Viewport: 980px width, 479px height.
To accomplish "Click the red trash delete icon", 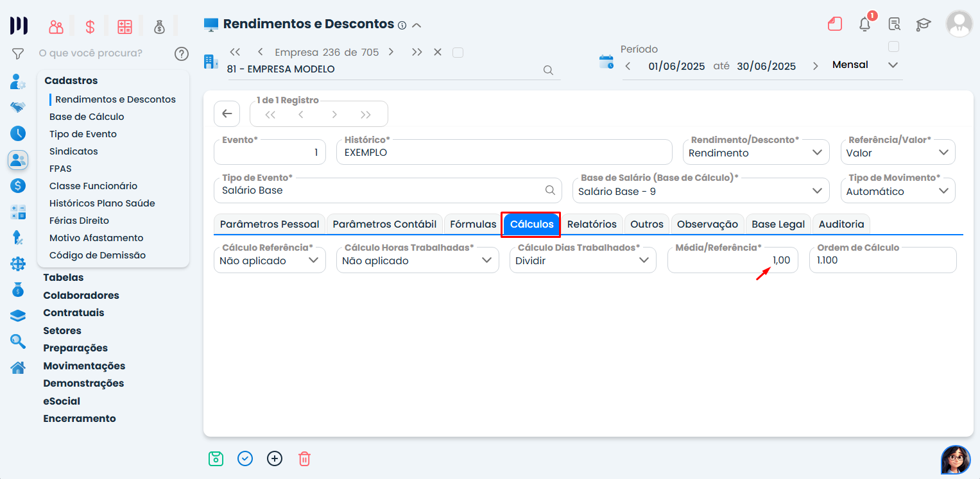I will [x=304, y=458].
